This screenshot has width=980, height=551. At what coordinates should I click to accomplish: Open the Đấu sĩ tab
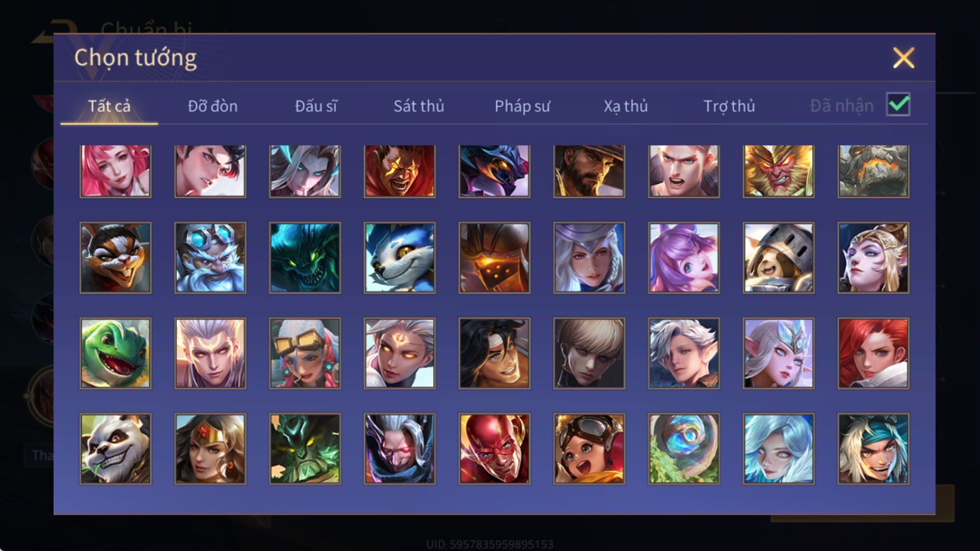(316, 106)
